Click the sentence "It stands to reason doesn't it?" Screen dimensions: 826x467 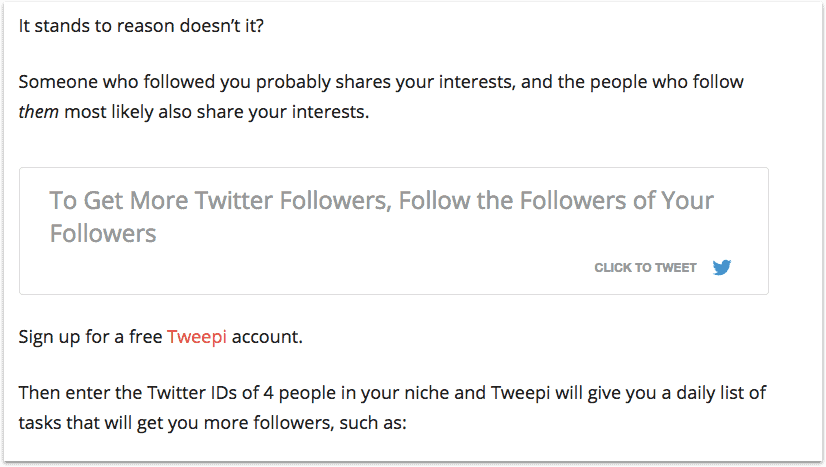pyautogui.click(x=142, y=24)
